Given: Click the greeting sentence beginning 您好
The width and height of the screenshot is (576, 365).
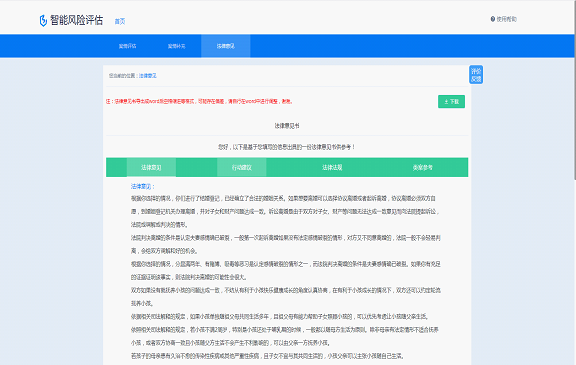Looking at the screenshot, I should (x=287, y=147).
